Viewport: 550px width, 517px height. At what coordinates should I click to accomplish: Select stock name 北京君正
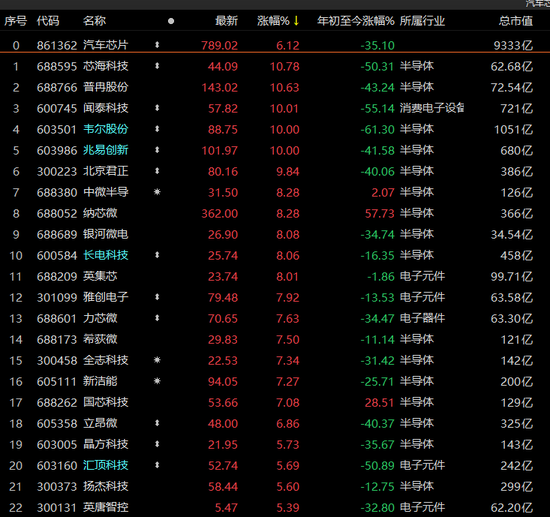[x=106, y=171]
